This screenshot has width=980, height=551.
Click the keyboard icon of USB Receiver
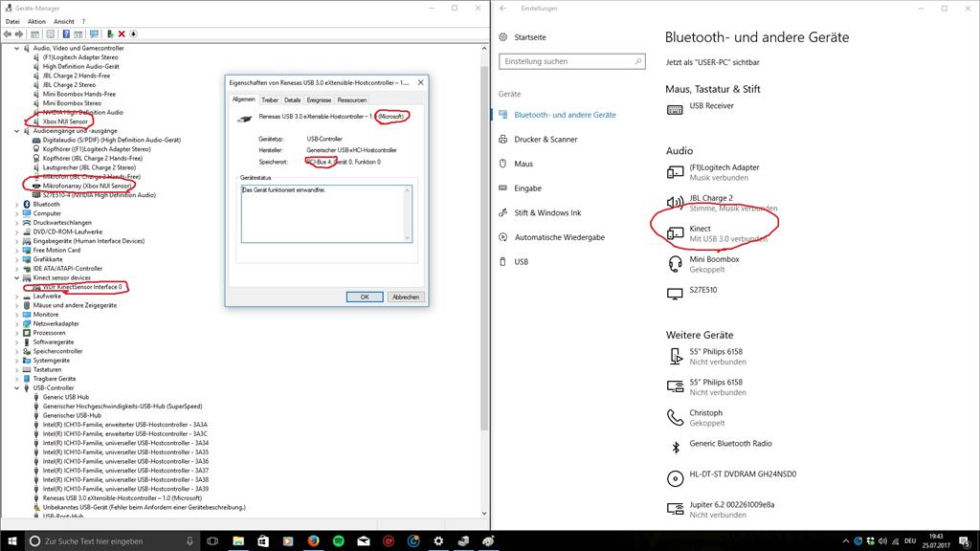(675, 110)
